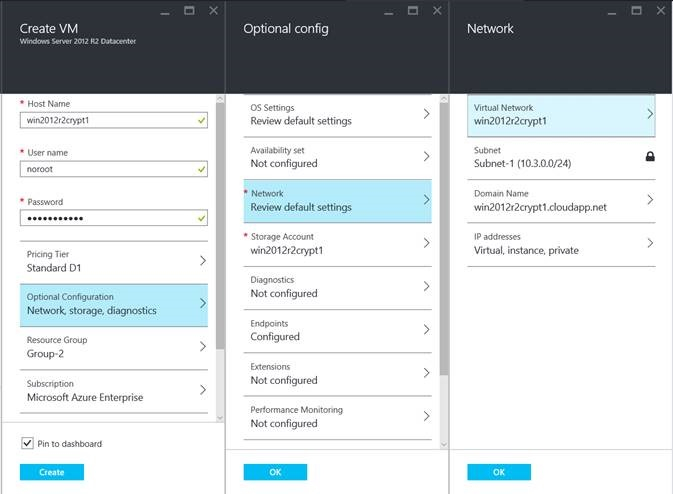This screenshot has width=673, height=494.
Task: Select the Availability set option
Action: [x=340, y=157]
